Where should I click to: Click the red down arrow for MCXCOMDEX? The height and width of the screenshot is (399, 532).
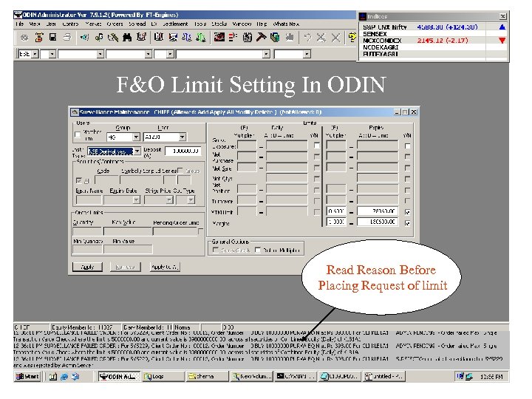502,41
